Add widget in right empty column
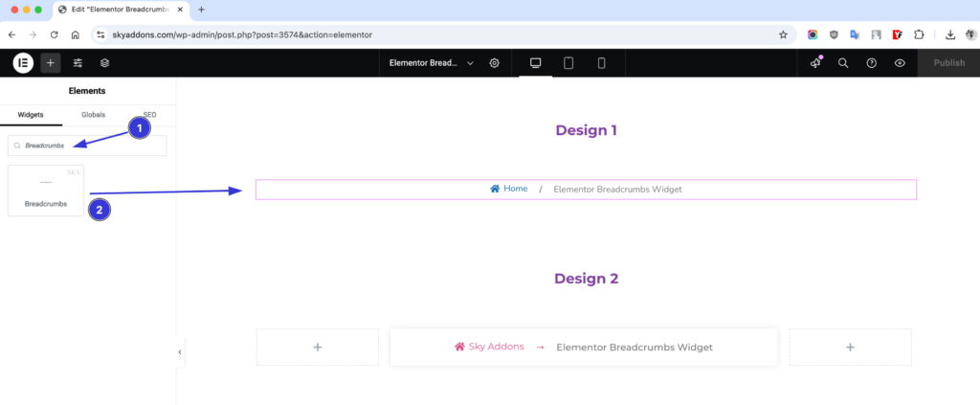Image resolution: width=980 pixels, height=405 pixels. tap(850, 348)
